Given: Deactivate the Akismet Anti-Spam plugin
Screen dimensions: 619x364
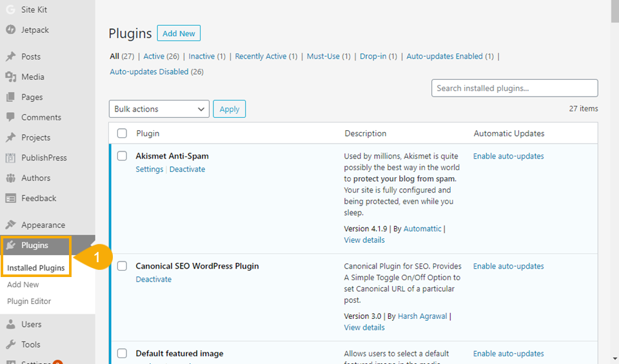Looking at the screenshot, I should click(187, 169).
